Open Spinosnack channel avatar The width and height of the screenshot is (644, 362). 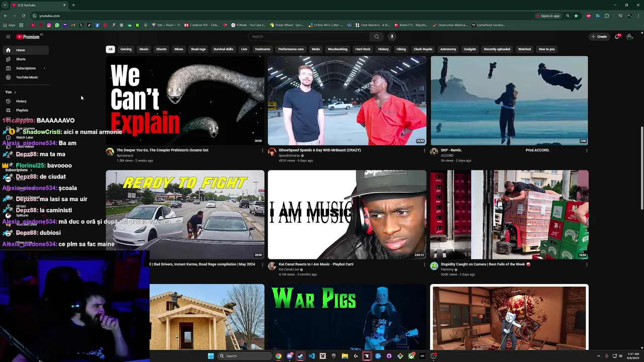(110, 152)
